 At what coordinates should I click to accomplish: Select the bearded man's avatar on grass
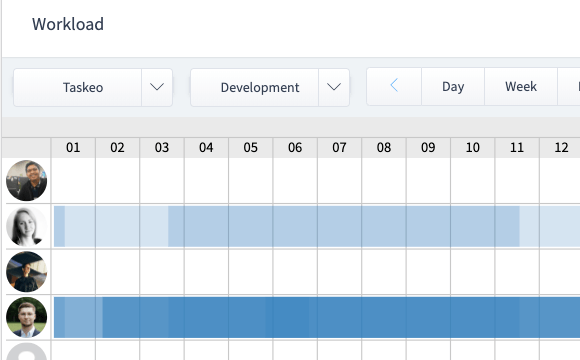click(x=27, y=317)
